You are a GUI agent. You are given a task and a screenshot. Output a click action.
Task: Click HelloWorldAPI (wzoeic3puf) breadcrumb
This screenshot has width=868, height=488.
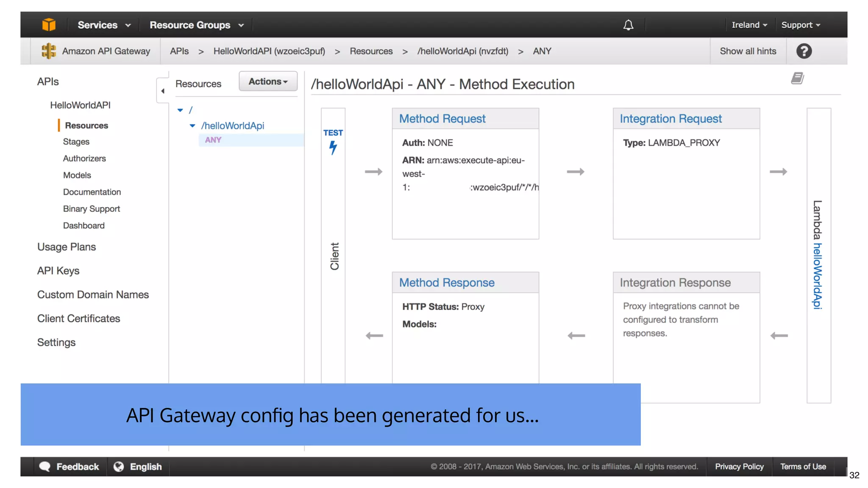click(269, 51)
